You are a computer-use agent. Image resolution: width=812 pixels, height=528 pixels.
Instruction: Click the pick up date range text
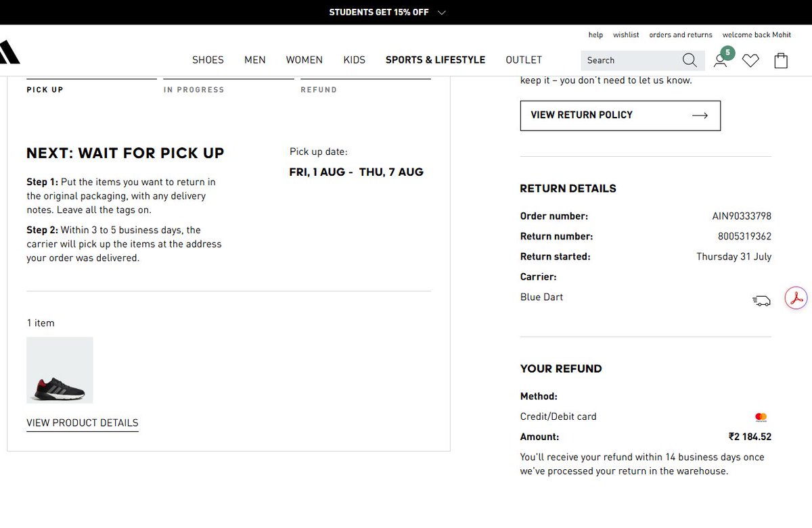(x=356, y=172)
